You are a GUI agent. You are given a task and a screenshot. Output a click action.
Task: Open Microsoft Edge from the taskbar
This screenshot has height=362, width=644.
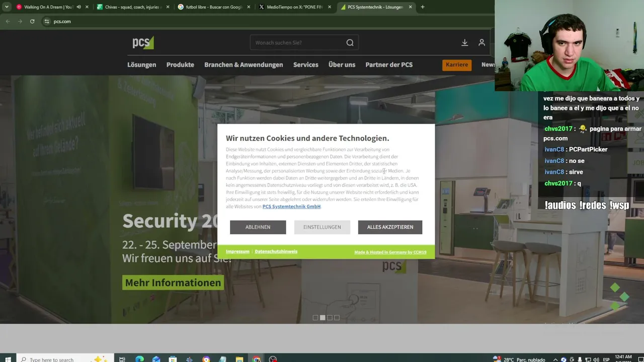(139, 359)
